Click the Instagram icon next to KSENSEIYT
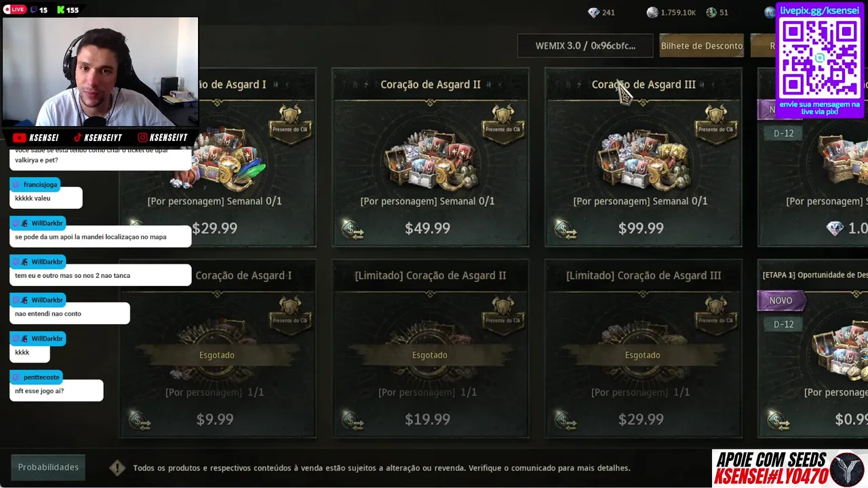The width and height of the screenshot is (868, 488). (x=142, y=138)
